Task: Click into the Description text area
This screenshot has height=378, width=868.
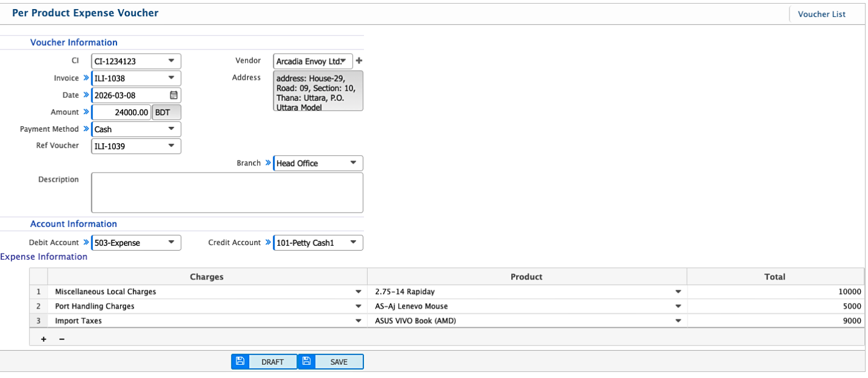Action: 227,193
